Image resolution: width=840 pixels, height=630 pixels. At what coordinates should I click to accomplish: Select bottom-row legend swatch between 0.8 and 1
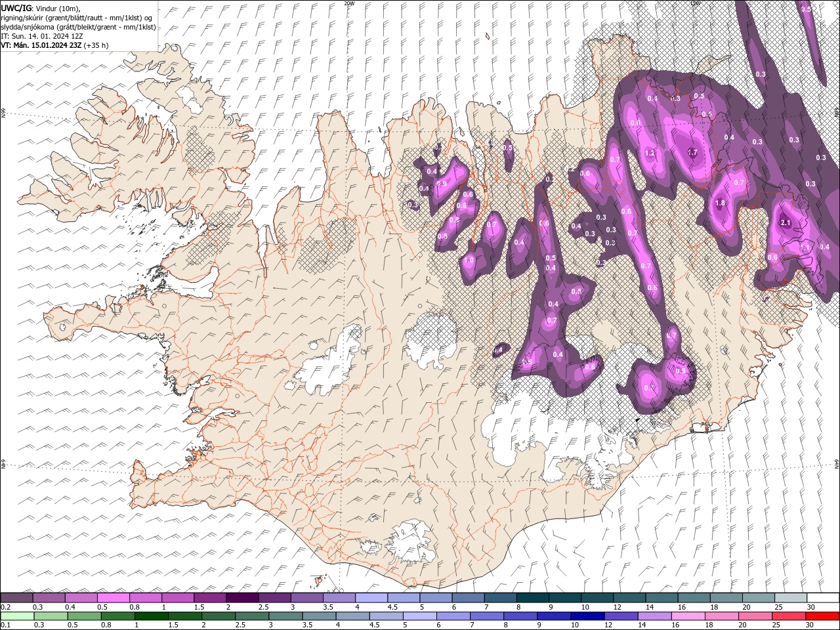pyautogui.click(x=118, y=616)
